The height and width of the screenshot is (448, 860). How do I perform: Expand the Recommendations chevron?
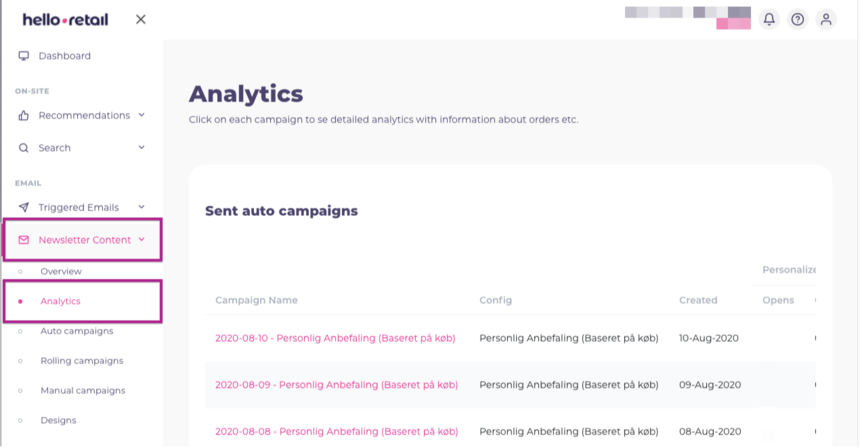pos(142,115)
